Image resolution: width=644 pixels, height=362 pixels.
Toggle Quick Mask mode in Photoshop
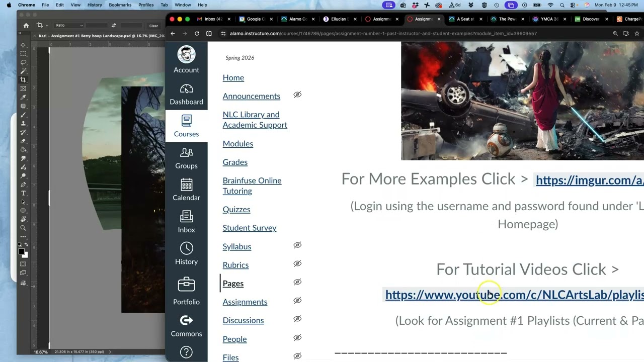(x=23, y=264)
